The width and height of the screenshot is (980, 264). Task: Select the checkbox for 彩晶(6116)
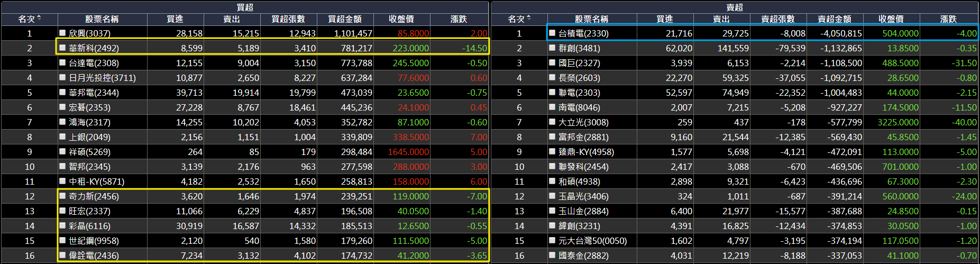click(62, 225)
